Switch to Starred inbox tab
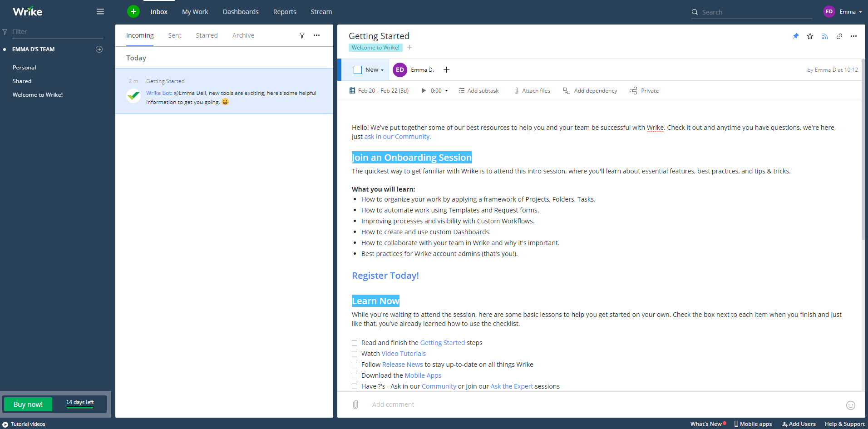 pos(207,35)
